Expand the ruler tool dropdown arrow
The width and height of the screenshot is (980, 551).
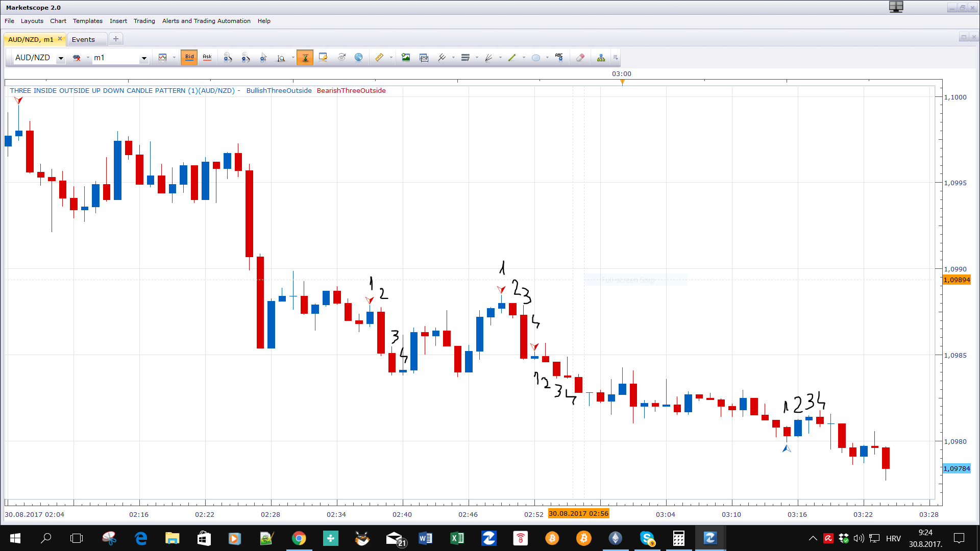coord(391,58)
